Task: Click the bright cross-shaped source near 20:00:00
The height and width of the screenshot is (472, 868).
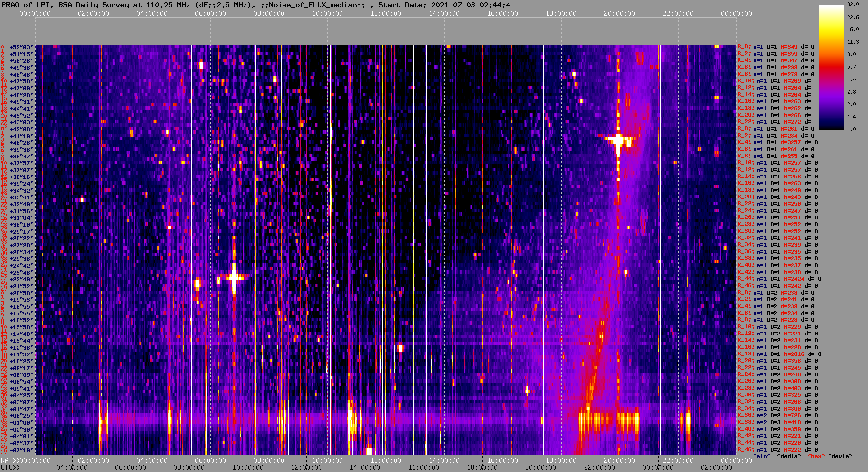Action: click(619, 140)
